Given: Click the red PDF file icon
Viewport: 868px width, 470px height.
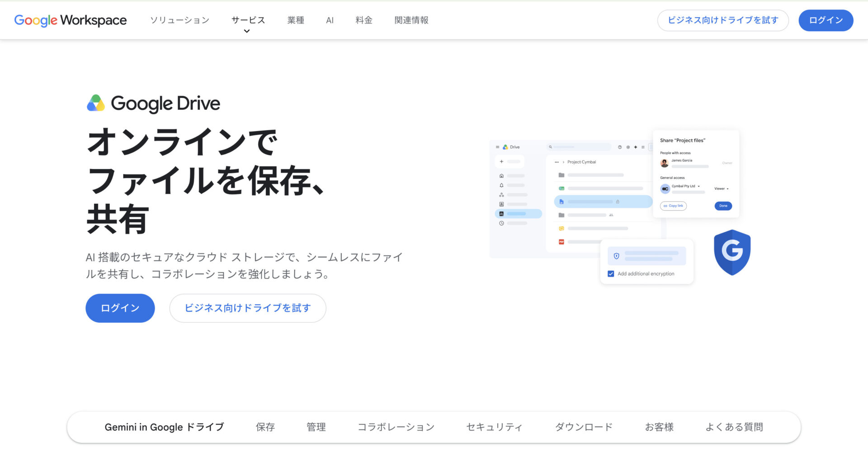Looking at the screenshot, I should pos(561,242).
